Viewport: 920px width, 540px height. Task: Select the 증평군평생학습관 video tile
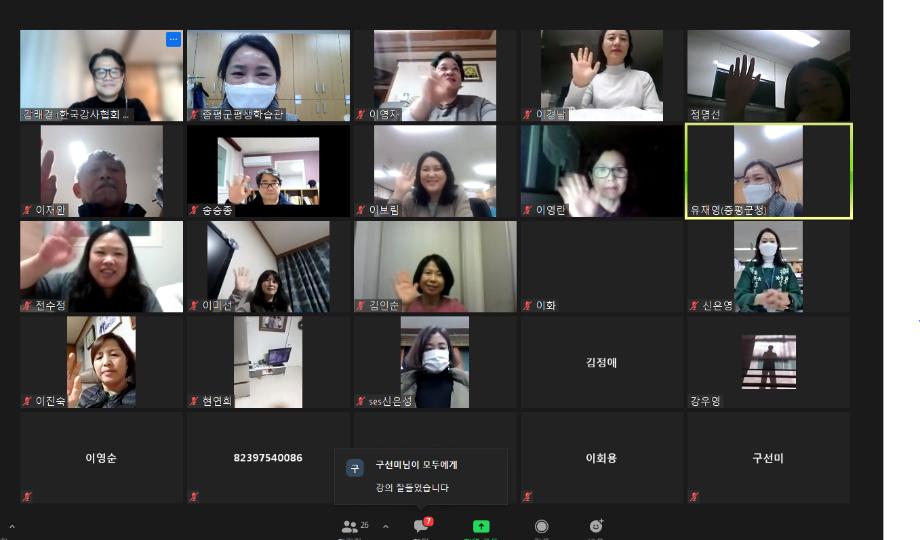[x=268, y=76]
